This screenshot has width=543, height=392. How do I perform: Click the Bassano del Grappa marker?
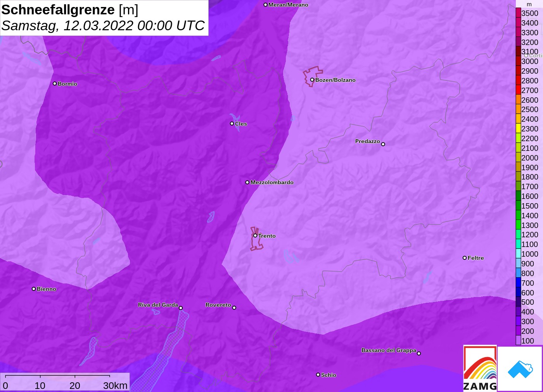(419, 353)
